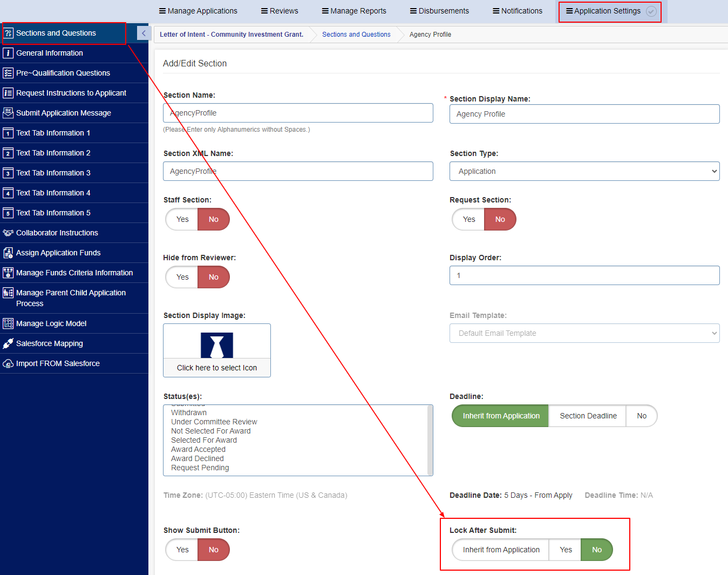Click the Submit Application Message icon

click(8, 113)
